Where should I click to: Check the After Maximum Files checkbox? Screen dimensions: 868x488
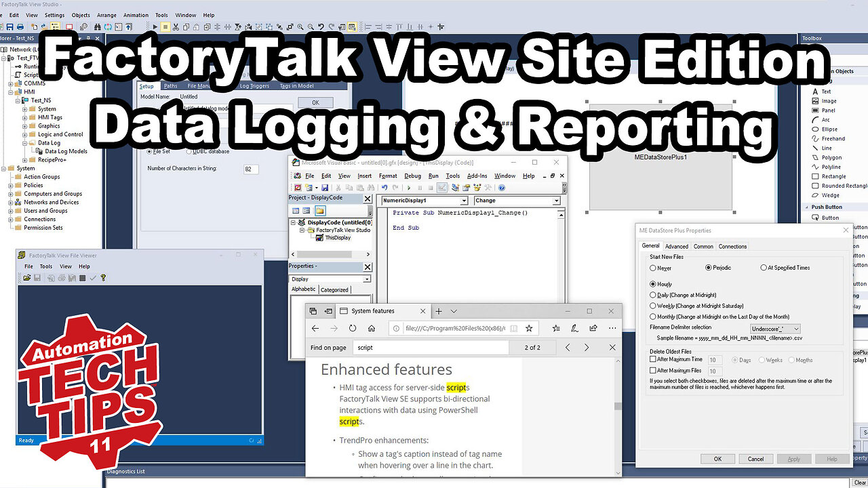(x=653, y=371)
